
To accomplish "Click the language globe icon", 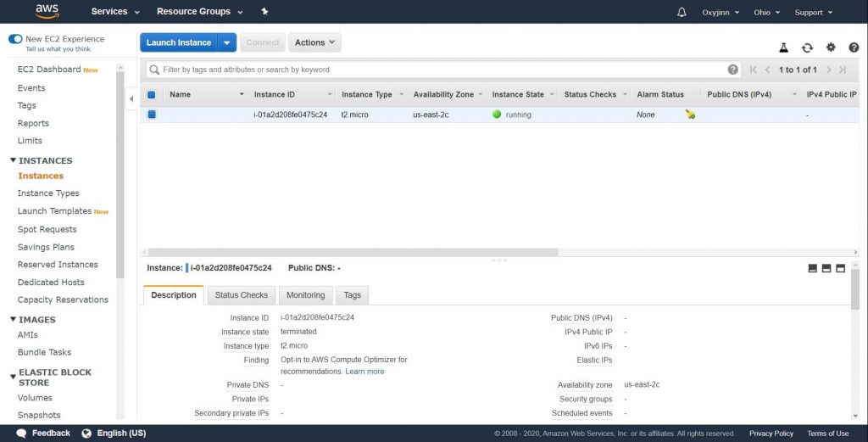I will point(86,434).
